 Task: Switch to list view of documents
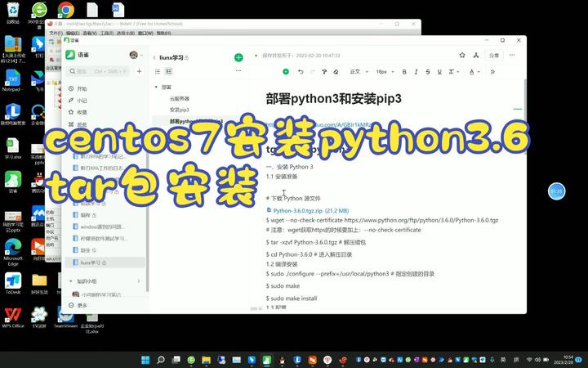tap(158, 71)
